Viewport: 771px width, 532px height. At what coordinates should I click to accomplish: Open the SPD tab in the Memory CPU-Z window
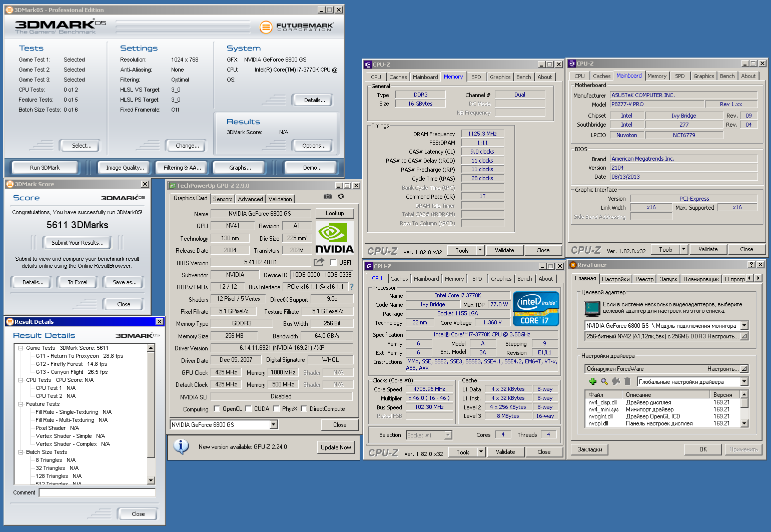(x=476, y=77)
